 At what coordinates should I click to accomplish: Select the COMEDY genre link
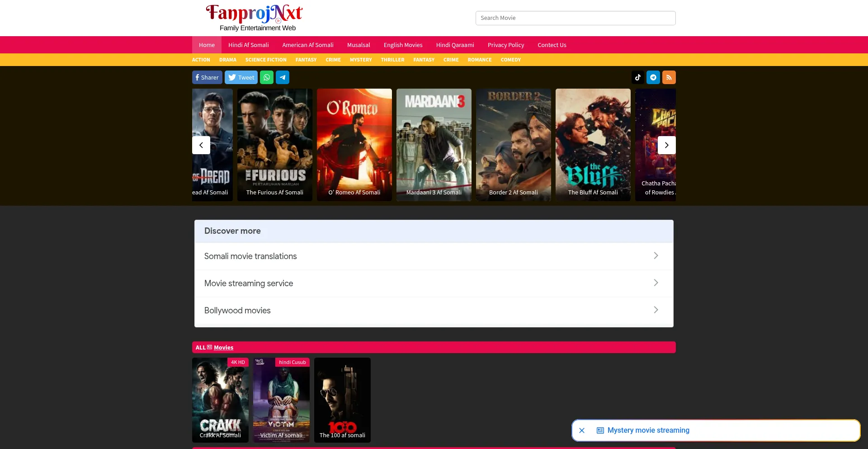click(x=511, y=60)
